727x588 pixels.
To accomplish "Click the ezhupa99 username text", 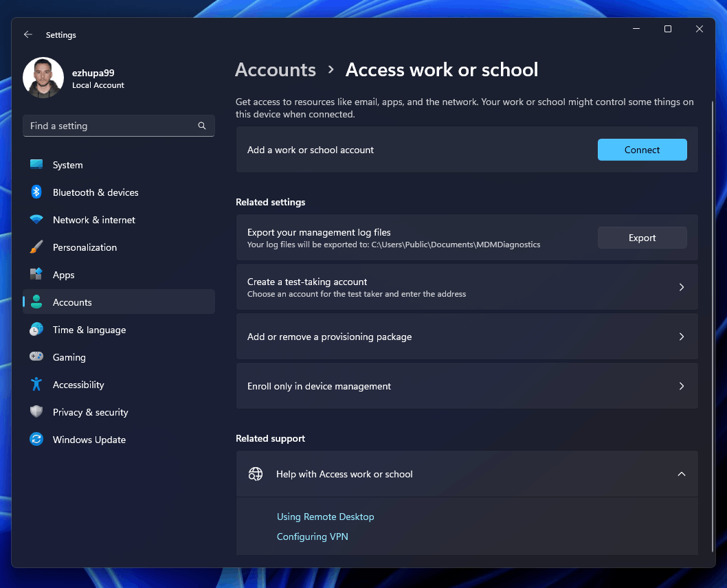I will pos(93,73).
